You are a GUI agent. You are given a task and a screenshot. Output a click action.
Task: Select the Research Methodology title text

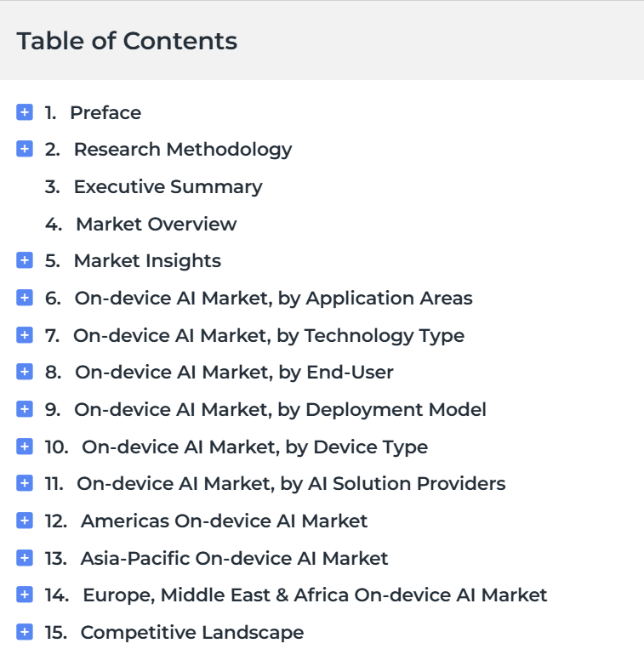[x=182, y=150]
